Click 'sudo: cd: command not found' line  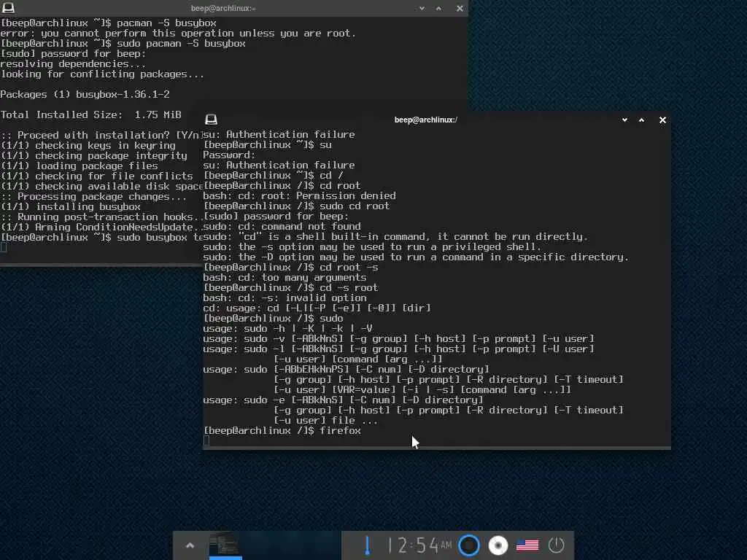pyautogui.click(x=282, y=226)
